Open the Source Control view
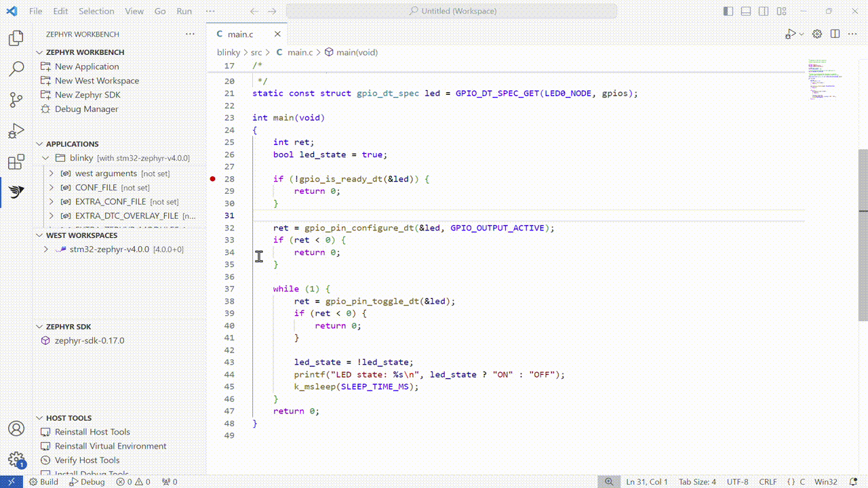 16,100
